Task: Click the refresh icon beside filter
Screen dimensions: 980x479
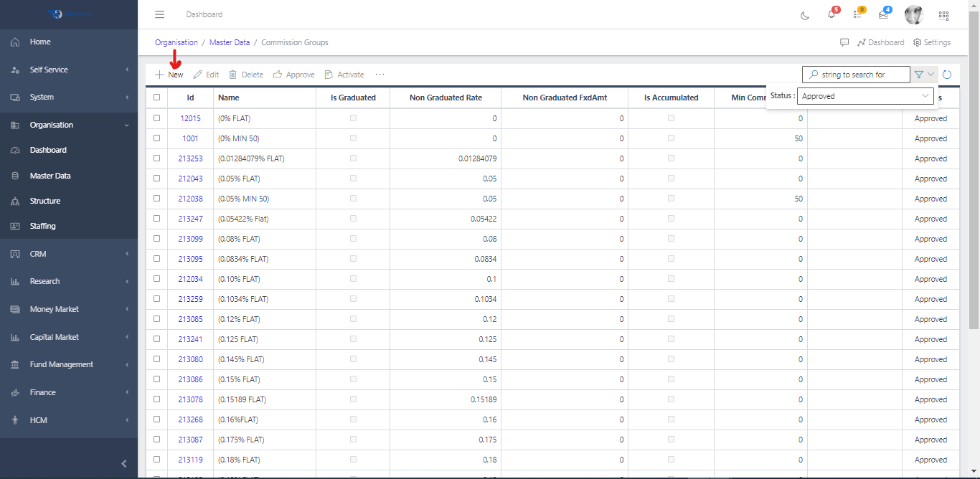Action: coord(947,75)
